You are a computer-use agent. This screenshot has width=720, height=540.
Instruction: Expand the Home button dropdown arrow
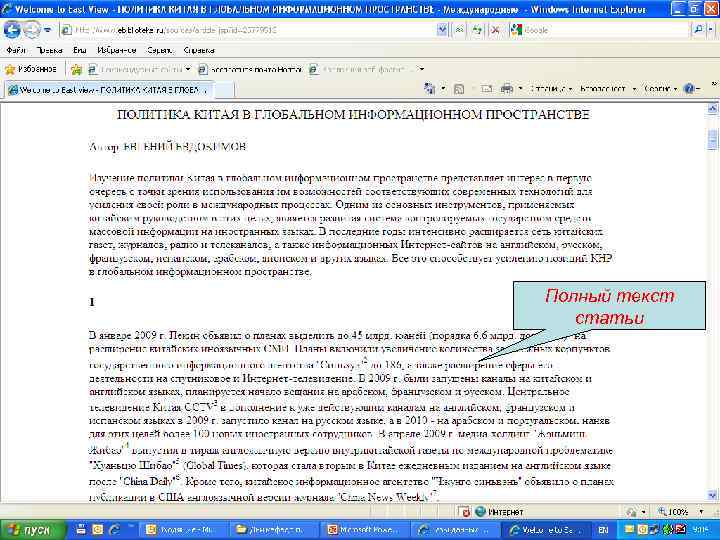(x=443, y=89)
